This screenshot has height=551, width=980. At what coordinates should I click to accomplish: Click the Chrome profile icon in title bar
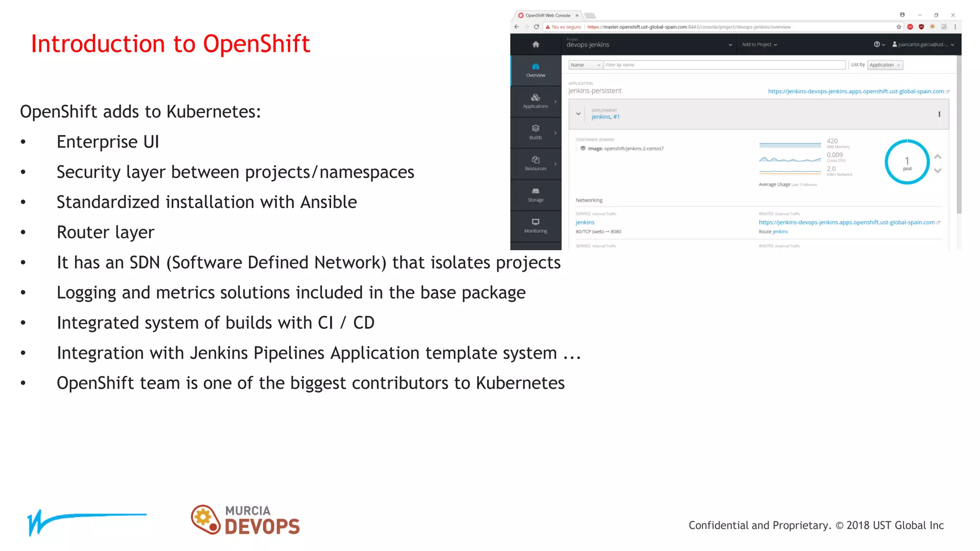902,15
